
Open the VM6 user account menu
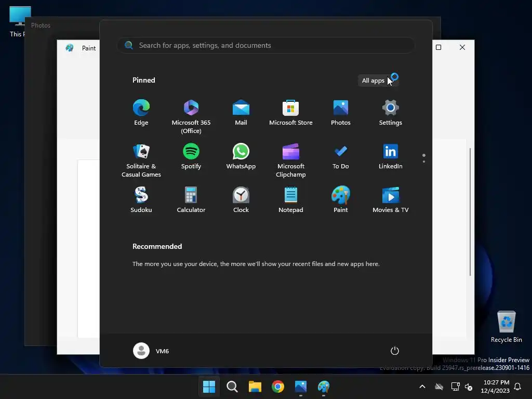(151, 351)
